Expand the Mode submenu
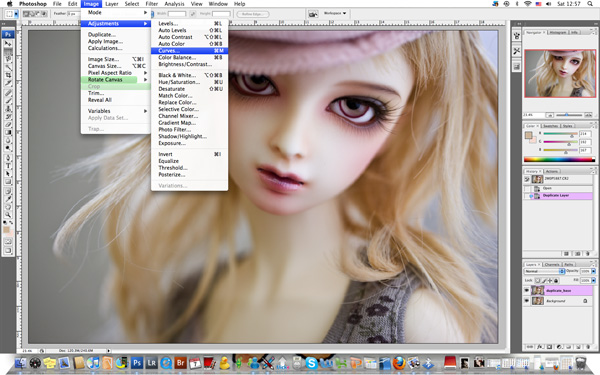This screenshot has height=375, width=600. click(x=116, y=13)
